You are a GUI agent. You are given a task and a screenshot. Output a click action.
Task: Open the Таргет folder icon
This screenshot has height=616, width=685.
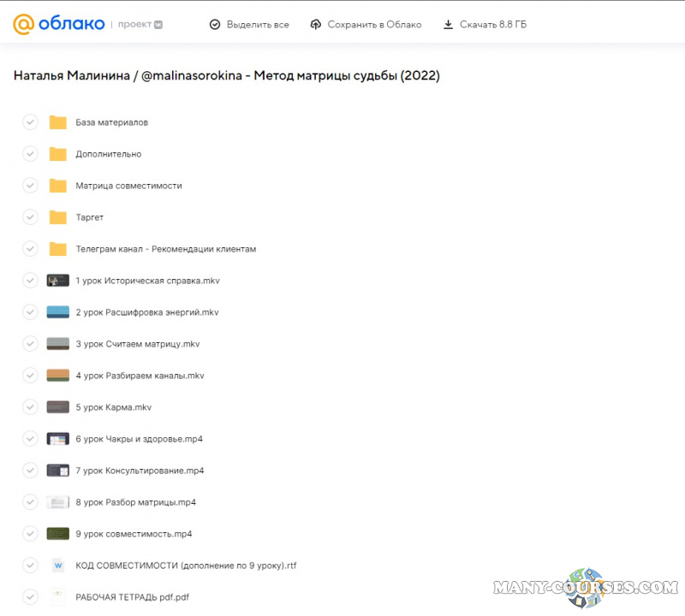pos(57,217)
